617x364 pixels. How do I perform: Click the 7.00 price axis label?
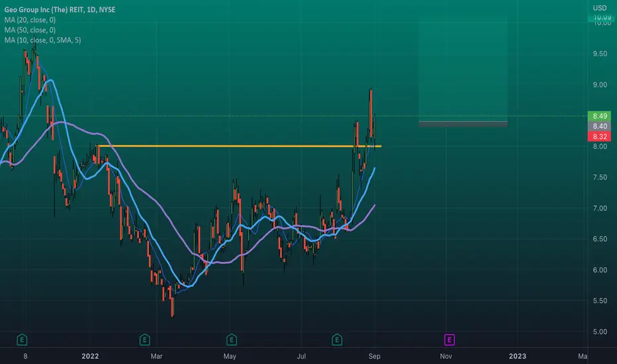point(600,208)
